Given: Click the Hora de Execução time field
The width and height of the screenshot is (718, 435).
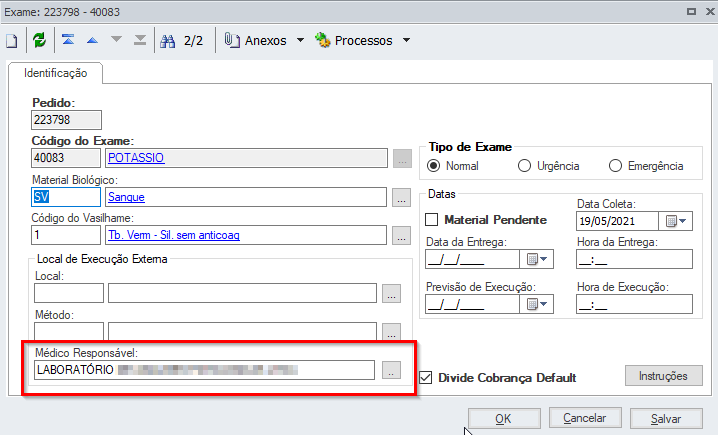Looking at the screenshot, I should (x=634, y=304).
